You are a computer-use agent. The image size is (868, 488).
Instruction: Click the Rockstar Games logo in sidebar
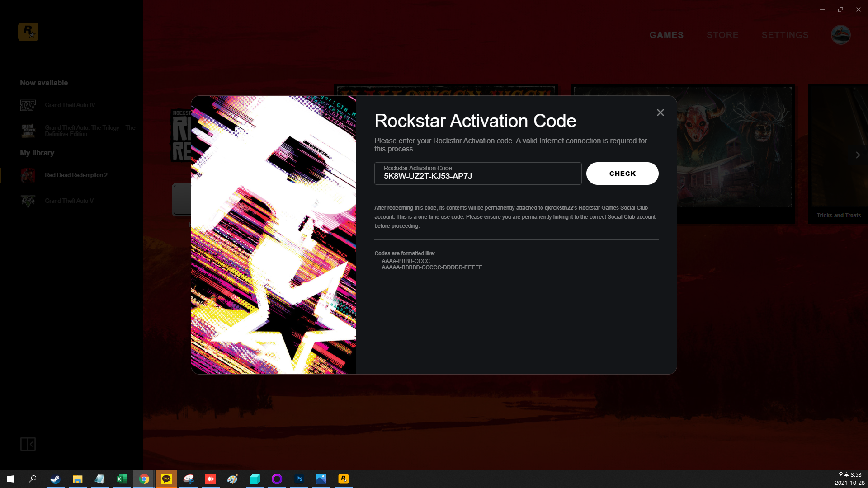tap(28, 32)
